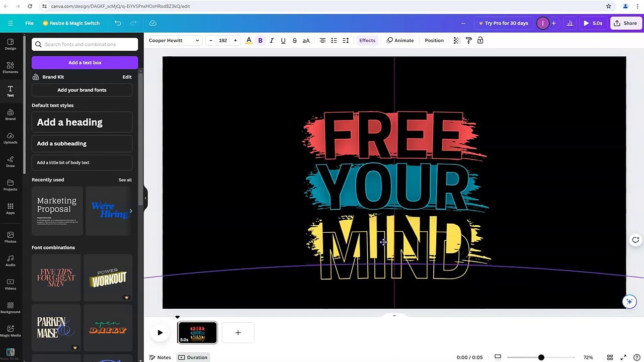Open the main hamburger menu
This screenshot has height=362, width=644.
10,23
